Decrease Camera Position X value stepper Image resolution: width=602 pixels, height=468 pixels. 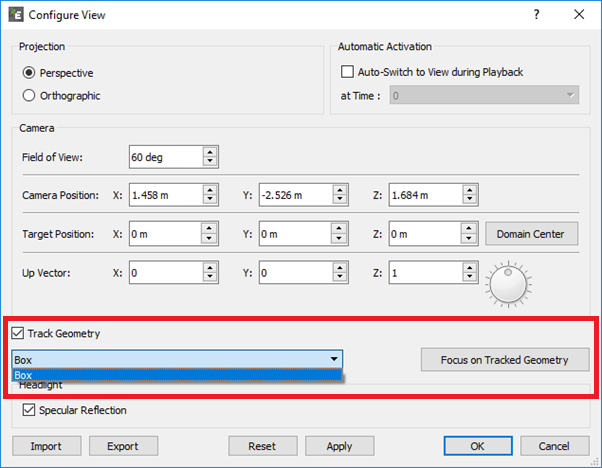point(209,201)
